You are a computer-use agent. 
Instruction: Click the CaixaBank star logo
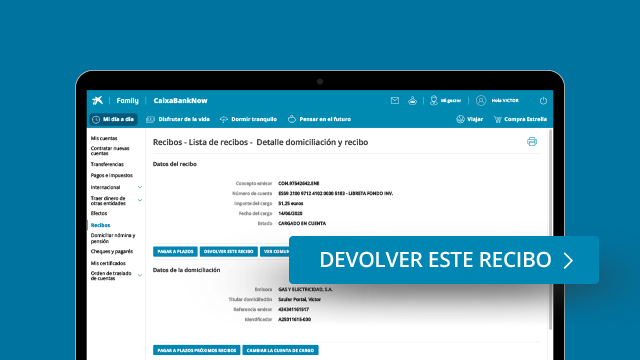pos(98,100)
